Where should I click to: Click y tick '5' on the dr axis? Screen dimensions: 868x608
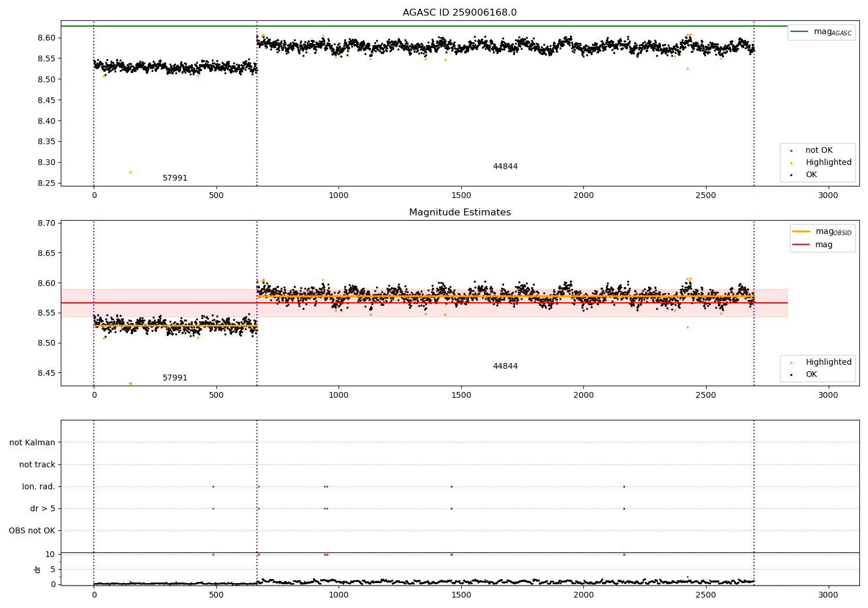(x=53, y=570)
